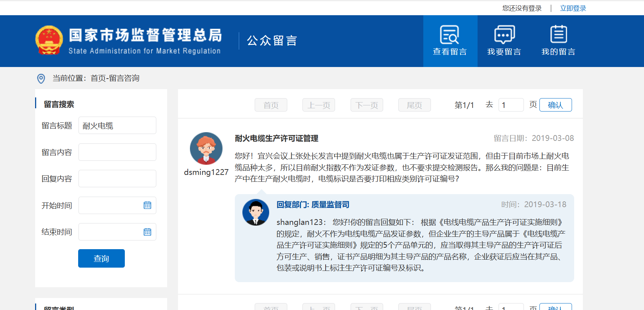Open the 查看留言 view messages icon

(450, 35)
